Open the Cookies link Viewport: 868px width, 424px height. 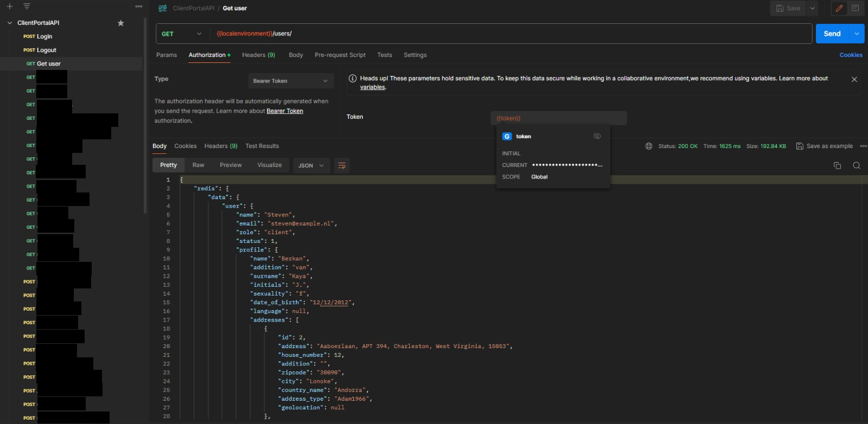[851, 55]
